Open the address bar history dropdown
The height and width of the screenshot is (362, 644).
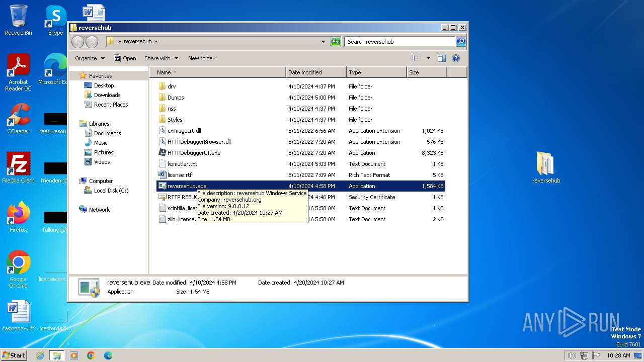[323, 42]
